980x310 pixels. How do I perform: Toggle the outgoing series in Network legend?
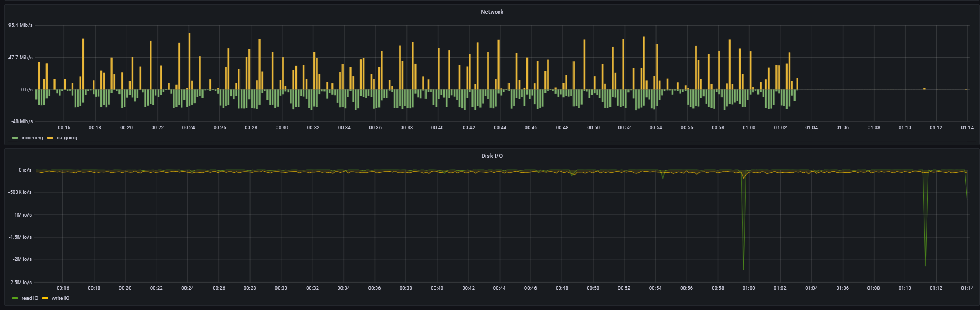pos(67,138)
